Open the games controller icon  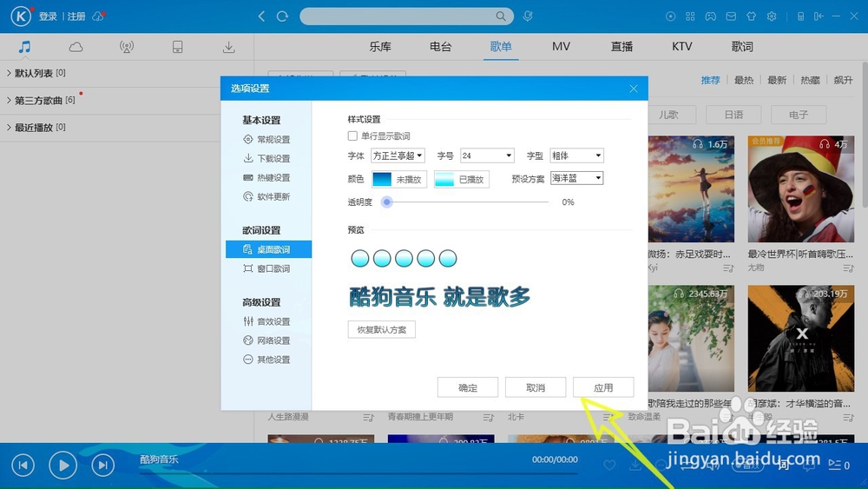[710, 17]
